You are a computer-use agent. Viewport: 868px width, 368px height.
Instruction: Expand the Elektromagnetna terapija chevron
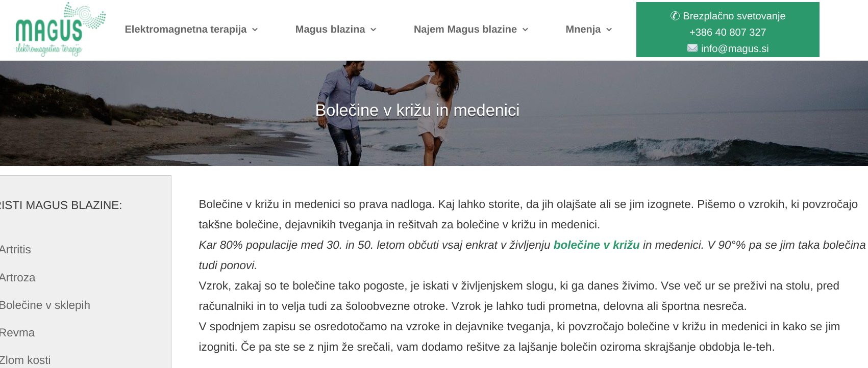point(255,30)
